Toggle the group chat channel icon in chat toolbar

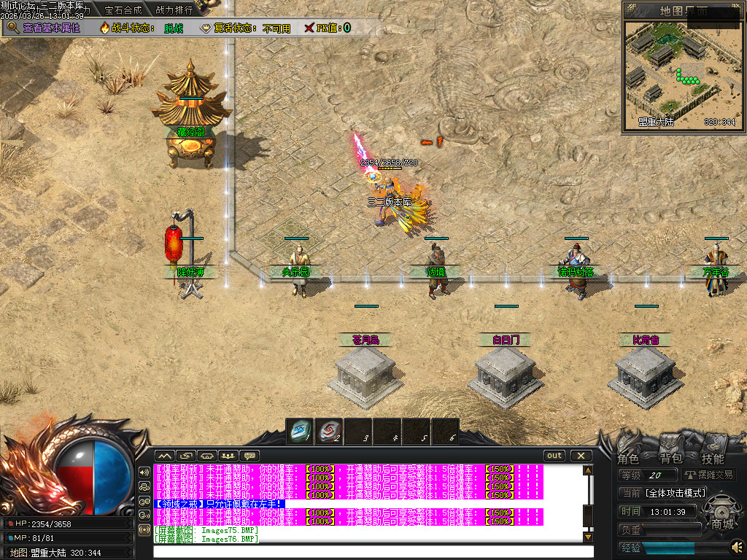tap(229, 456)
